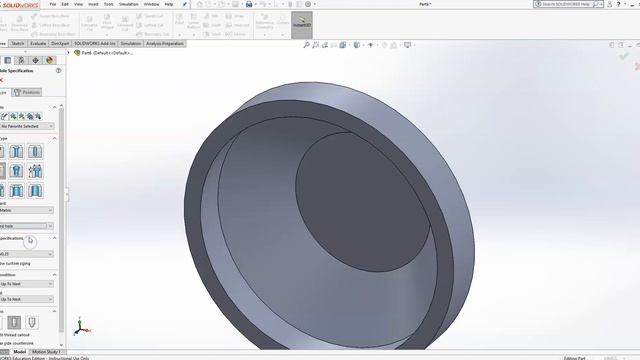Expand the Part6 flyout feature tree arrow
Image resolution: width=640 pixels, height=360 pixels.
(69, 53)
